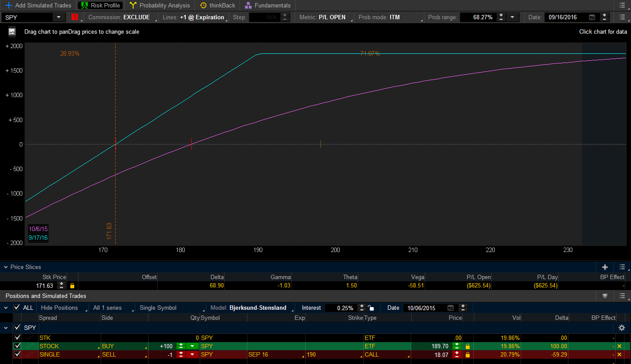This screenshot has width=631, height=364.
Task: Adjust the 18.07 price stepper
Action: (x=457, y=354)
